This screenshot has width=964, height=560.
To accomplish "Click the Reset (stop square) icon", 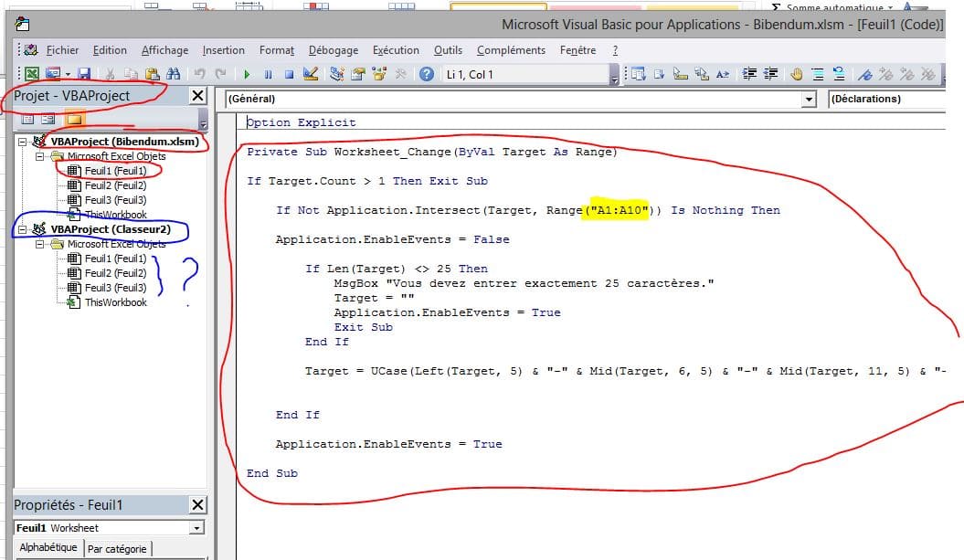I will pyautogui.click(x=289, y=74).
